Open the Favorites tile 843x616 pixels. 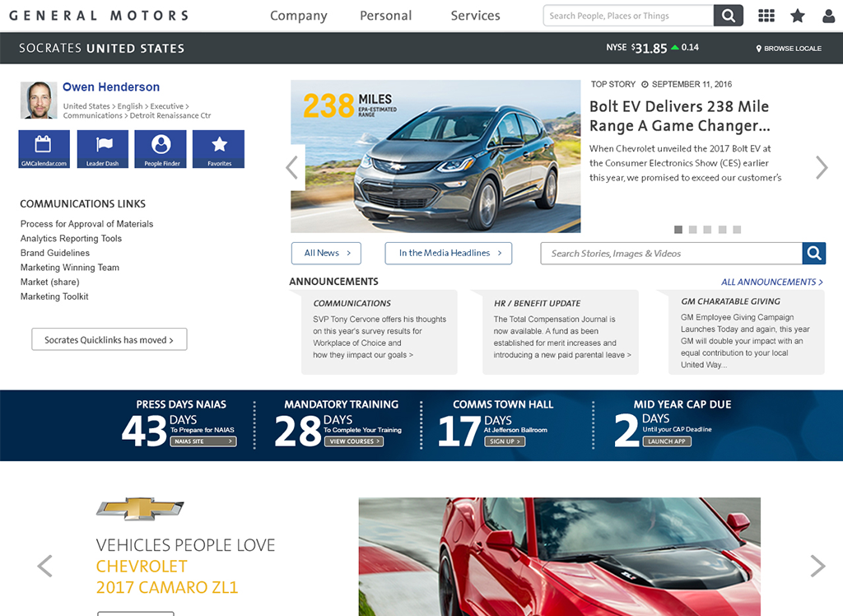(219, 149)
